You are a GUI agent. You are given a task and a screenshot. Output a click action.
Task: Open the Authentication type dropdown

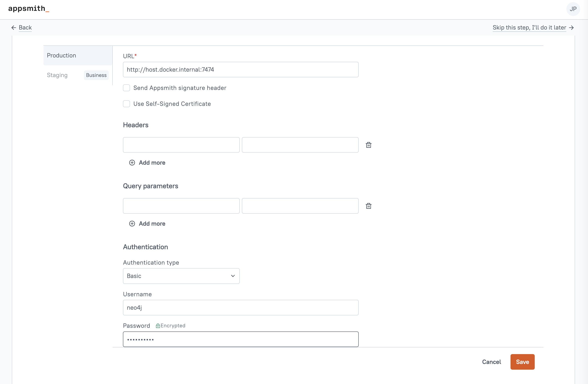[x=181, y=276]
